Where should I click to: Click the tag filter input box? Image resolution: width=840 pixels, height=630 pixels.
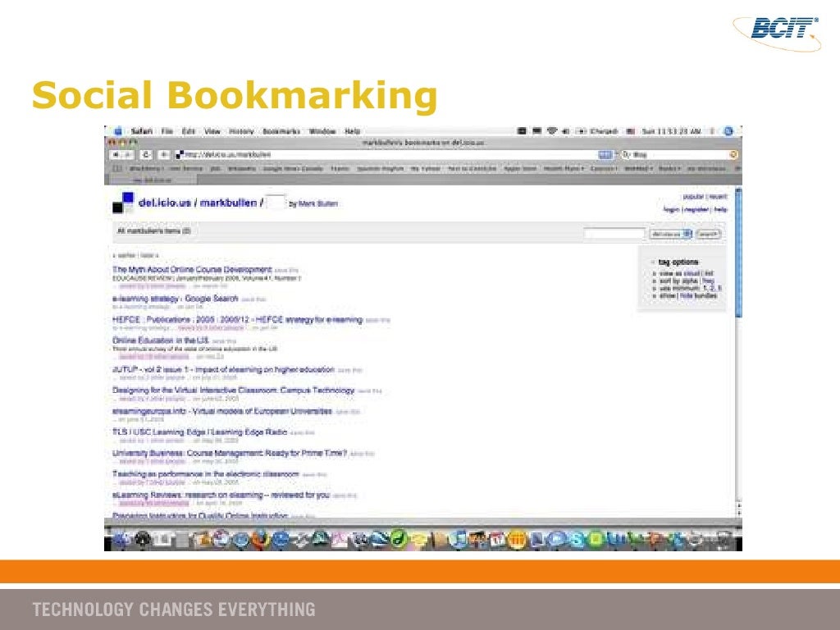tap(276, 203)
